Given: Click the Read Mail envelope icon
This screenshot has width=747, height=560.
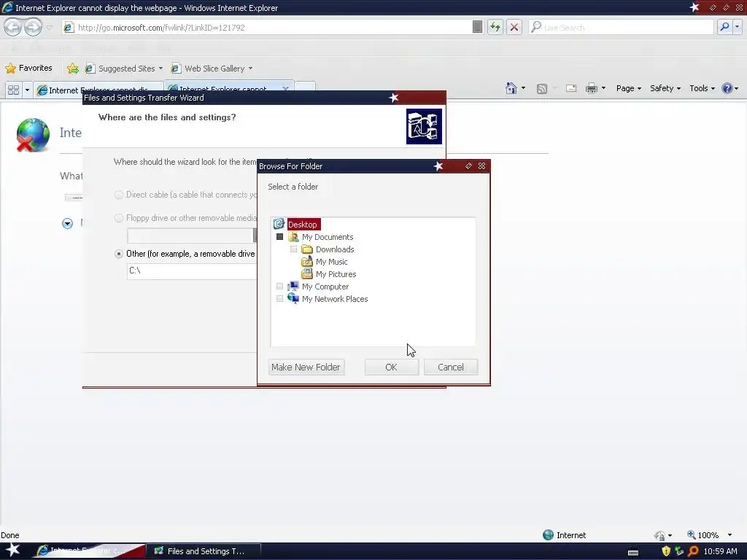Looking at the screenshot, I should pyautogui.click(x=570, y=88).
